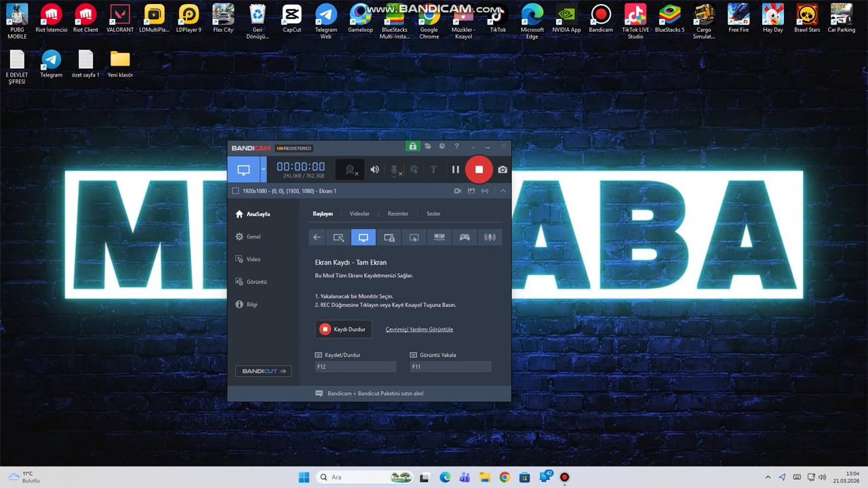The image size is (868, 488).
Task: Open the recording mode dropdown arrow
Action: tap(263, 169)
